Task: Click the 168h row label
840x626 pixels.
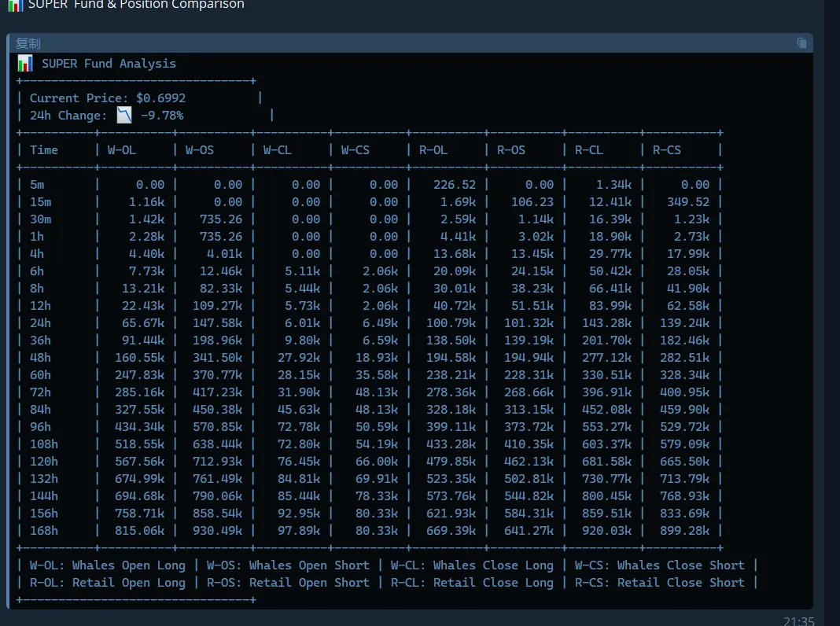Action: (44, 531)
